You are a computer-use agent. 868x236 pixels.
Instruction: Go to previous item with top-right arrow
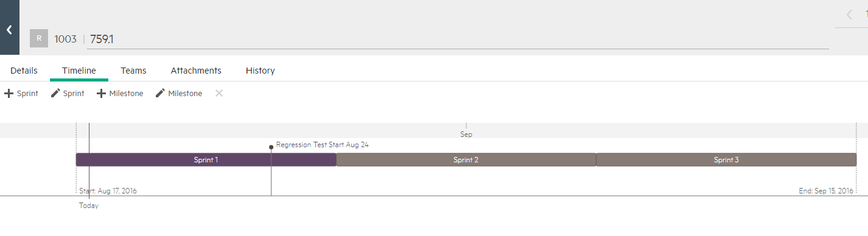tap(849, 14)
